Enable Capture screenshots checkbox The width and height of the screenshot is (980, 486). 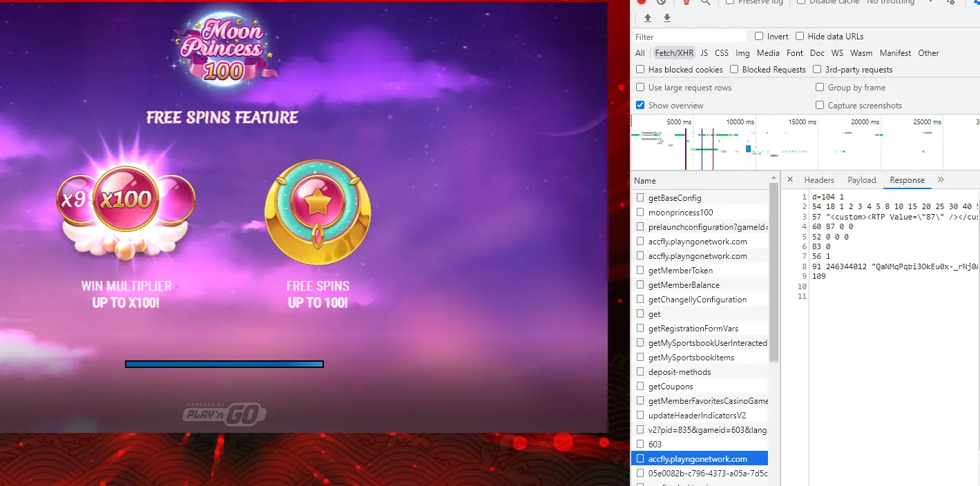click(x=820, y=105)
